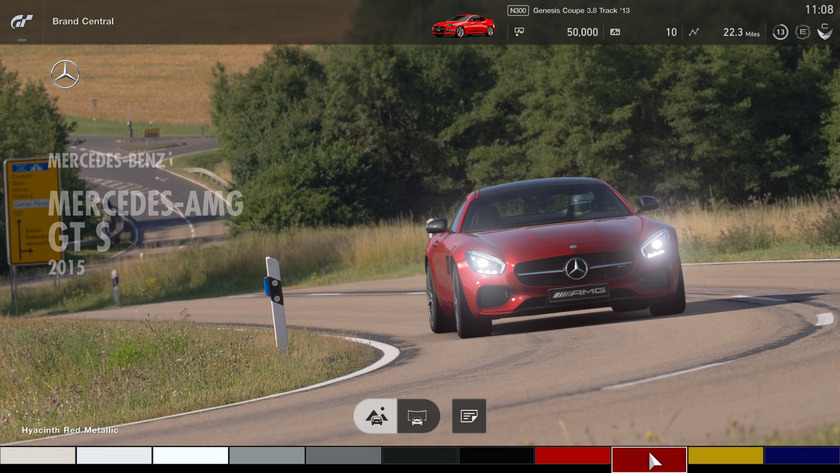Click the mileage graph icon

[694, 32]
